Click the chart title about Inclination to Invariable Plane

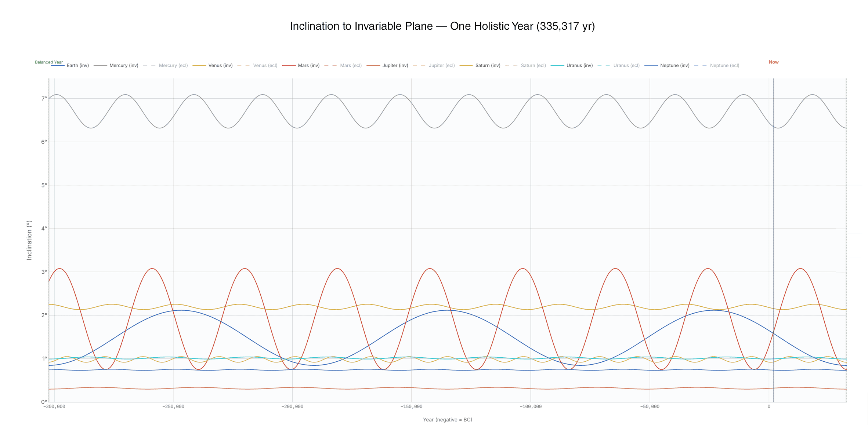pyautogui.click(x=442, y=26)
